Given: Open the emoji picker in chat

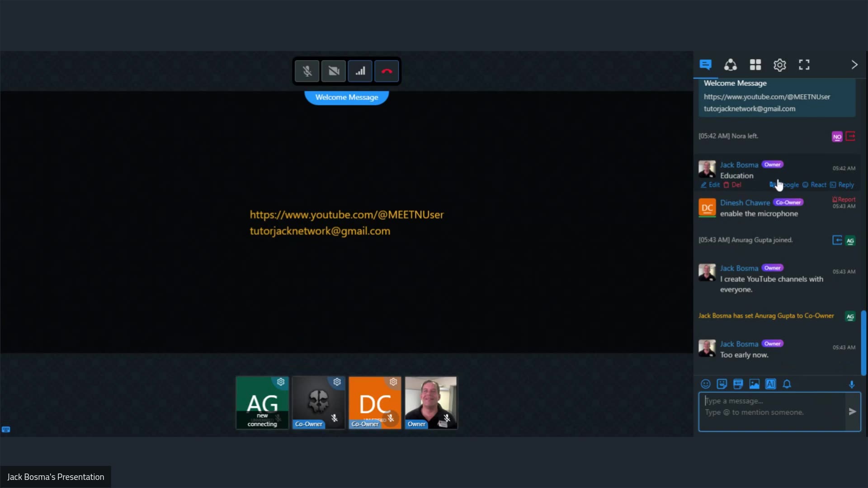Looking at the screenshot, I should pyautogui.click(x=705, y=384).
